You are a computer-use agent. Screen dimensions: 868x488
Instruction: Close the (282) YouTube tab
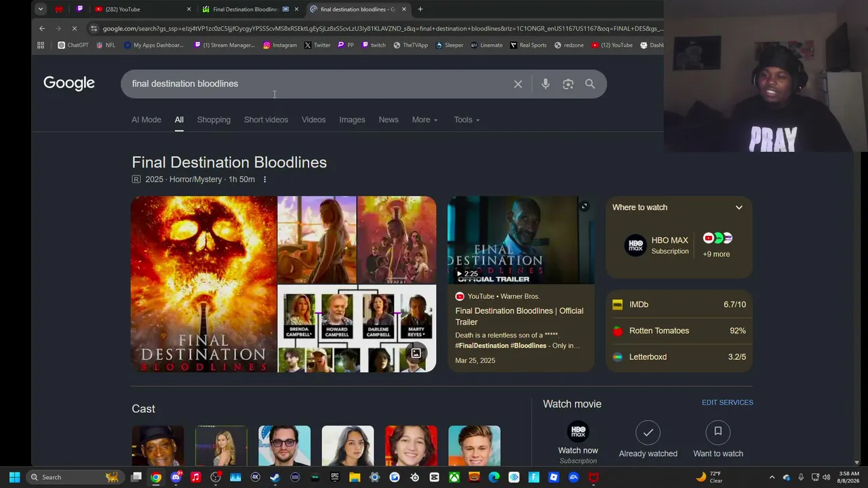[189, 9]
